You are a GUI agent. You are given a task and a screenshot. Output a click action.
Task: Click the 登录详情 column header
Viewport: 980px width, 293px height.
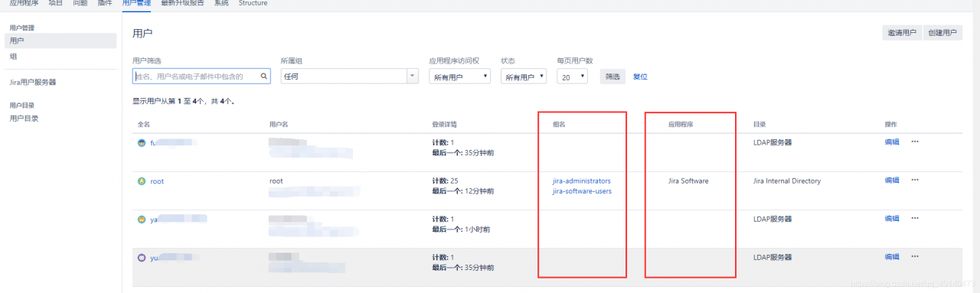click(x=445, y=124)
